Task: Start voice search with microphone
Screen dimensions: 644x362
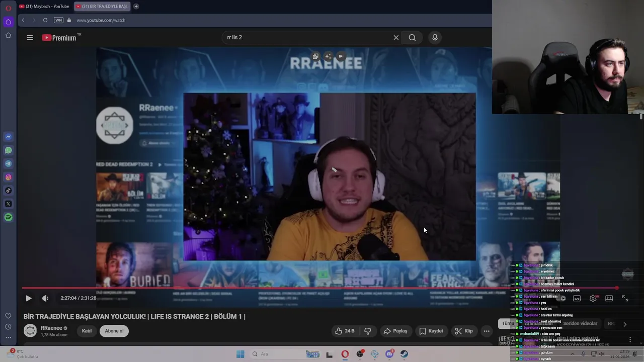Action: click(435, 37)
